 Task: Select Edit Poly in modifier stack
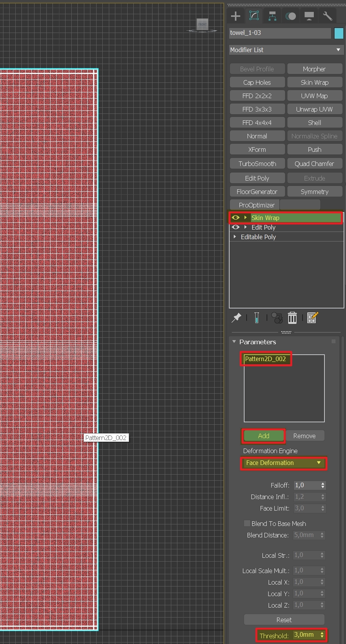point(263,227)
